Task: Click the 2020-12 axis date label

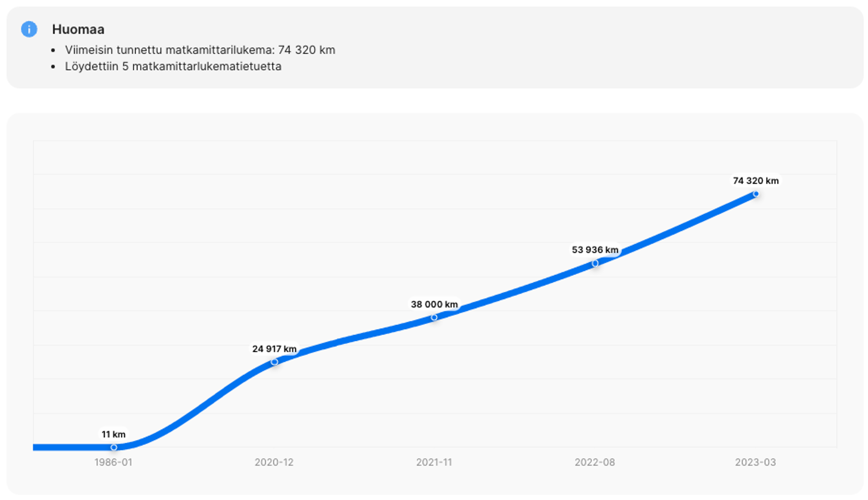Action: (274, 462)
